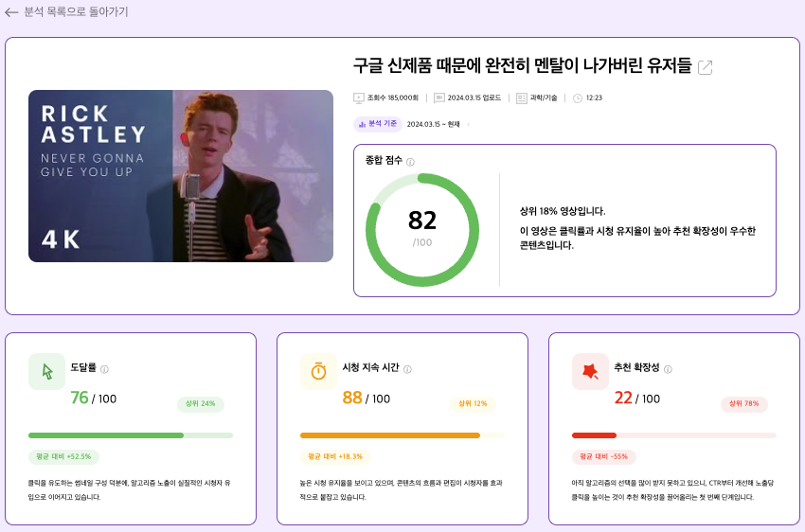Click the upload date video icon

(438, 98)
